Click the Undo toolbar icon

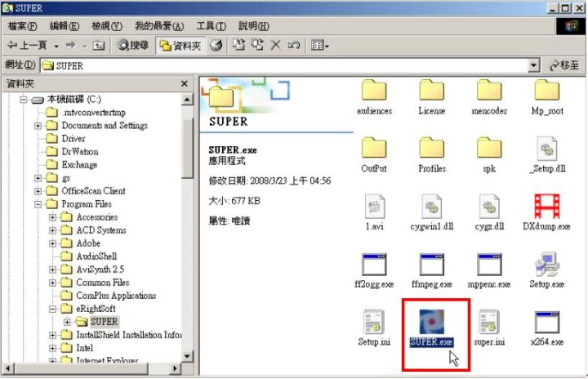pos(294,46)
